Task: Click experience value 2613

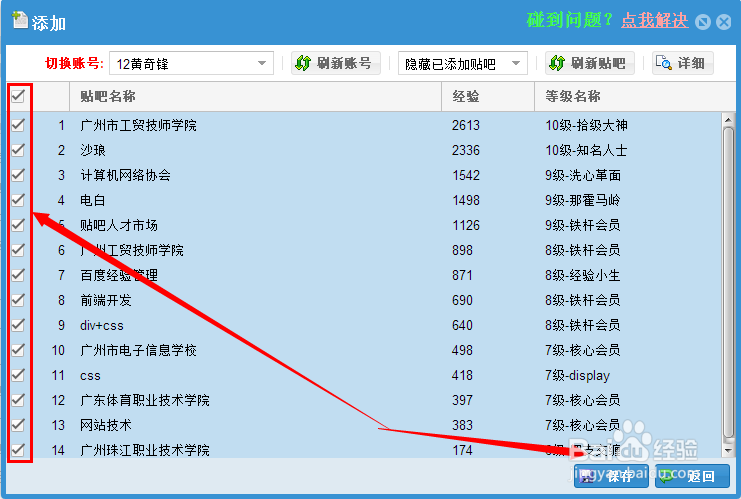Action: (x=466, y=125)
